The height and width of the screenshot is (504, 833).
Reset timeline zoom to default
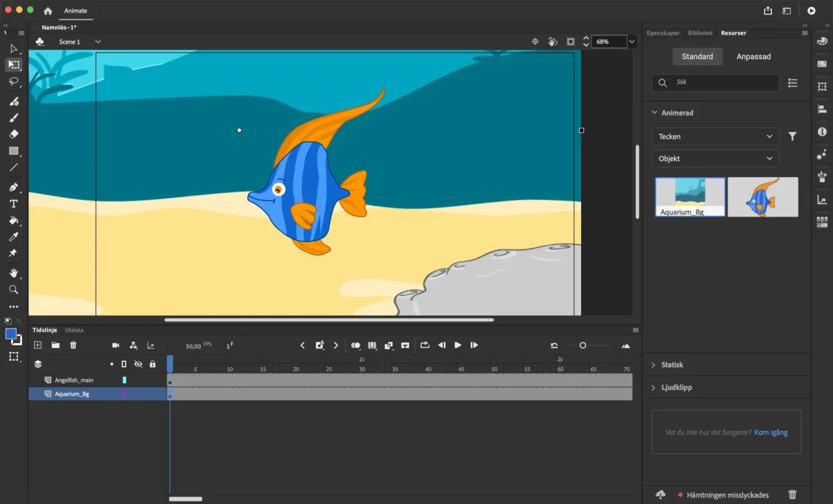point(554,345)
